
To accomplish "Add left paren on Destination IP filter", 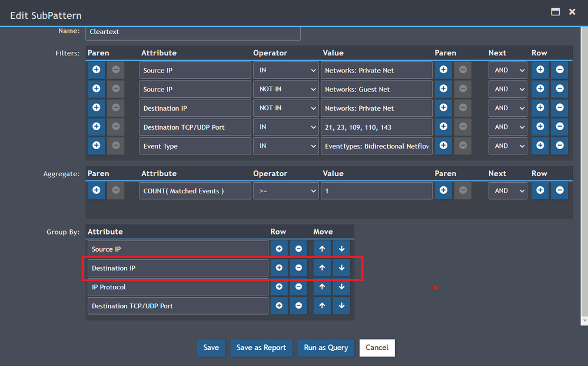I will (x=96, y=108).
